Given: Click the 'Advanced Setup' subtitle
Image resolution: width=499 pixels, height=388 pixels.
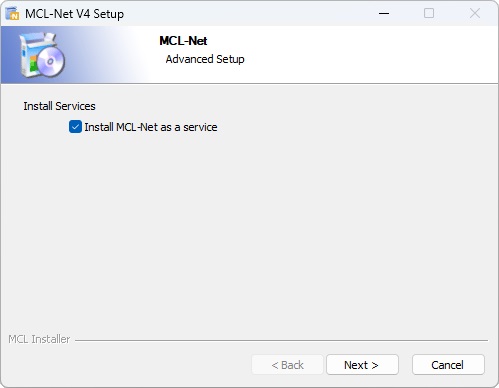Looking at the screenshot, I should pyautogui.click(x=205, y=59).
